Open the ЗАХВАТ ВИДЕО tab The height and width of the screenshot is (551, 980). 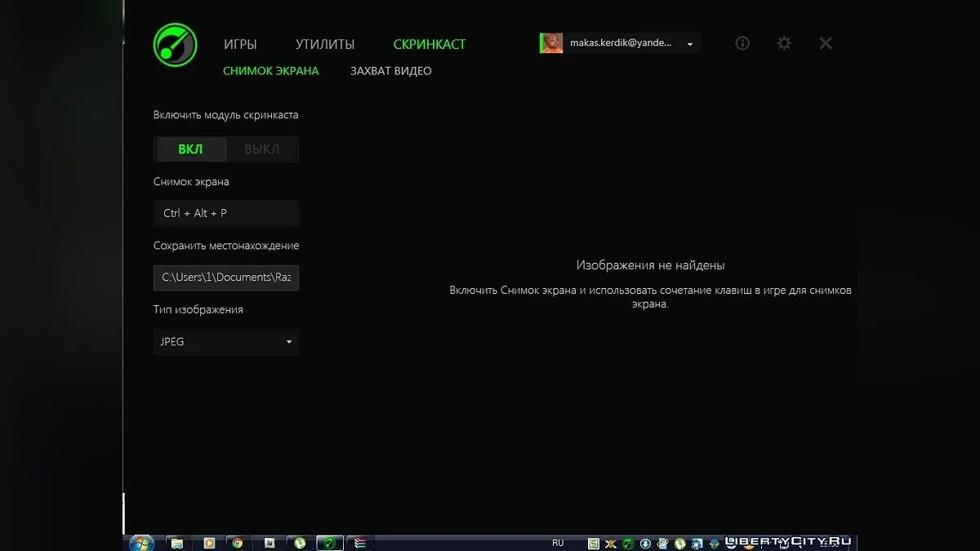click(x=390, y=71)
